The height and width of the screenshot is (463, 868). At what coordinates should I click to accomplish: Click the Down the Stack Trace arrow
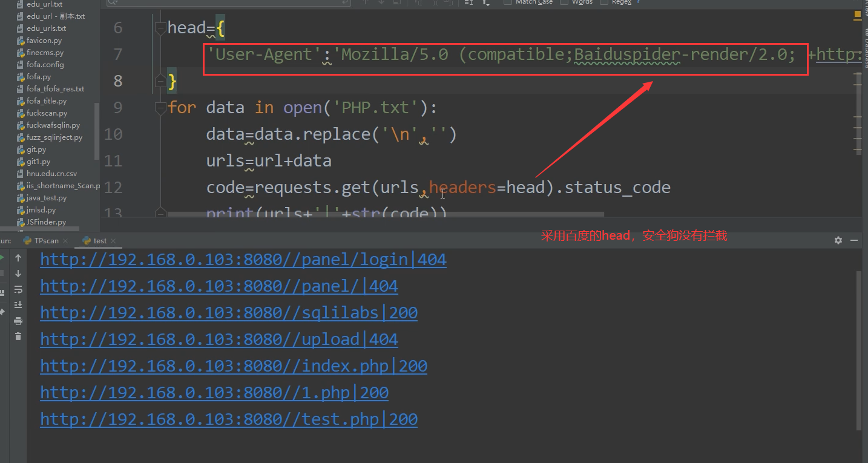[x=18, y=274]
